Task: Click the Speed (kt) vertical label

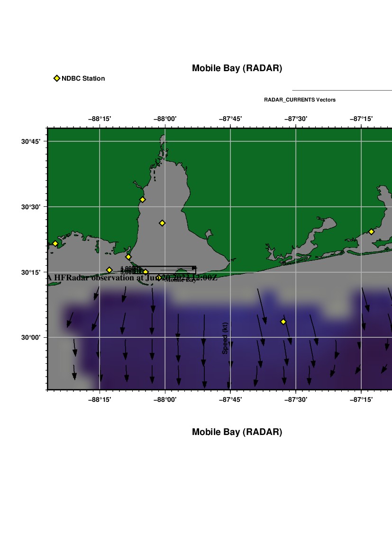Action: [x=225, y=338]
